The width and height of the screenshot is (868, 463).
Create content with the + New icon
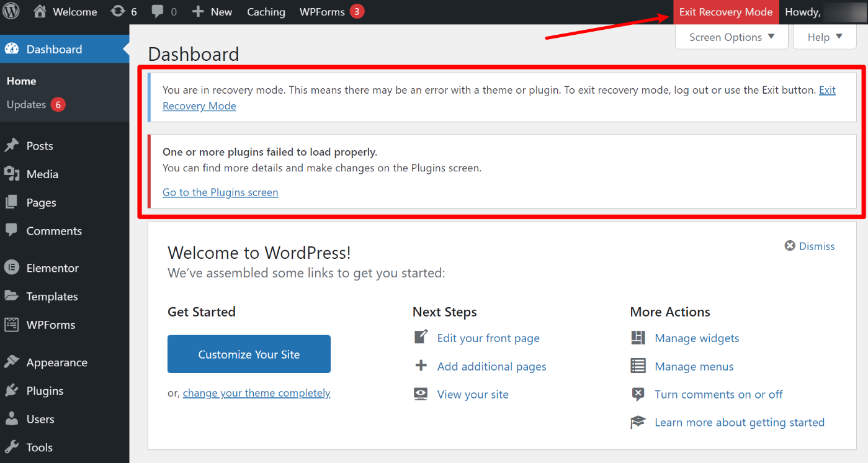coord(199,11)
